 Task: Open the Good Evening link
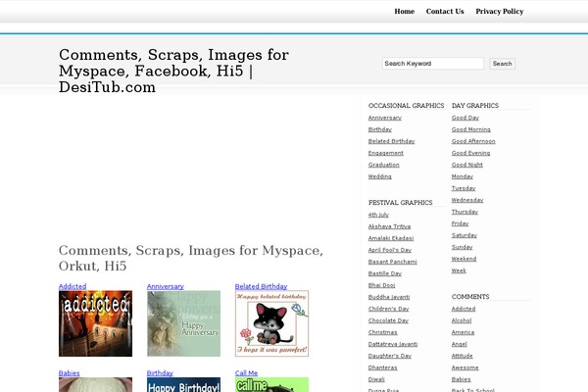tap(470, 153)
